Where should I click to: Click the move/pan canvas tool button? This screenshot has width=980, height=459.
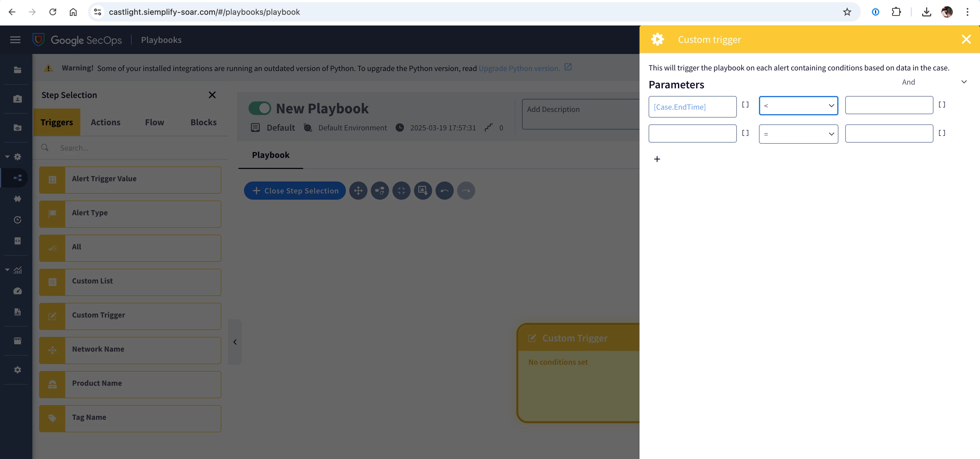click(x=358, y=191)
